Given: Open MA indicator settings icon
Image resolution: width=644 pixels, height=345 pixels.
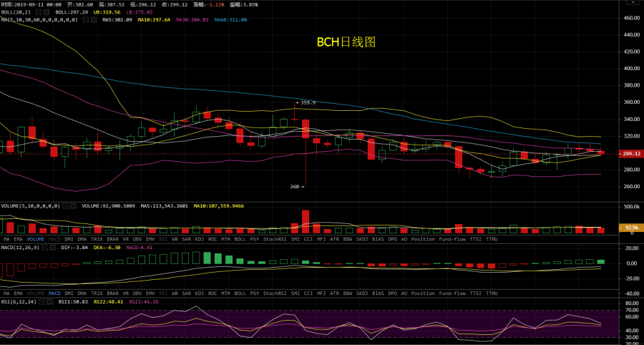Looking at the screenshot, I should 85,19.
